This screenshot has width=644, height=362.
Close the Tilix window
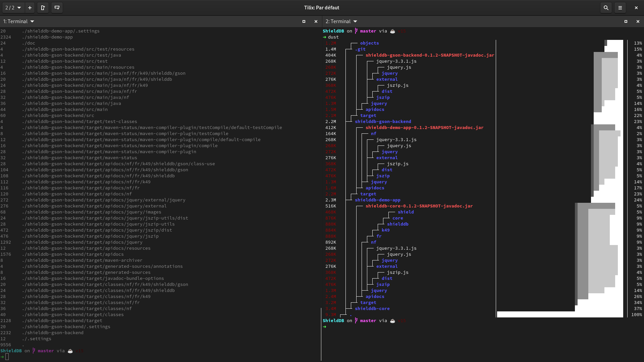(x=636, y=7)
